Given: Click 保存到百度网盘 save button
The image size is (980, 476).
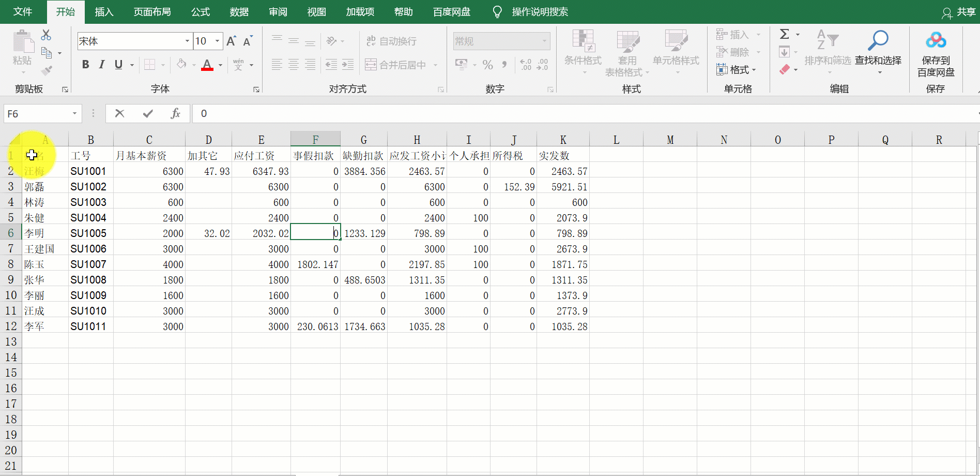Looking at the screenshot, I should pos(936,54).
